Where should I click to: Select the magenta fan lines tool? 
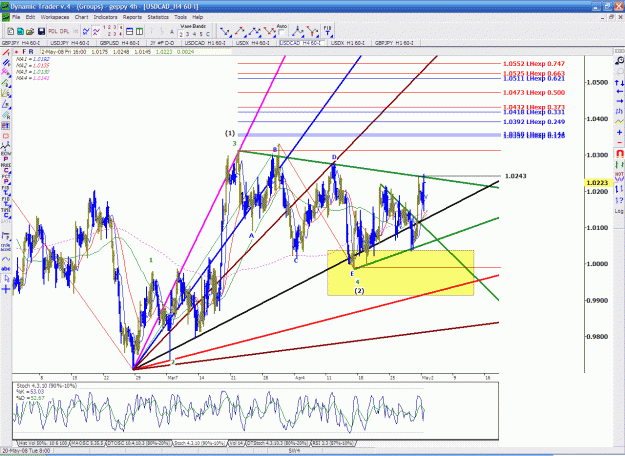coord(6,72)
